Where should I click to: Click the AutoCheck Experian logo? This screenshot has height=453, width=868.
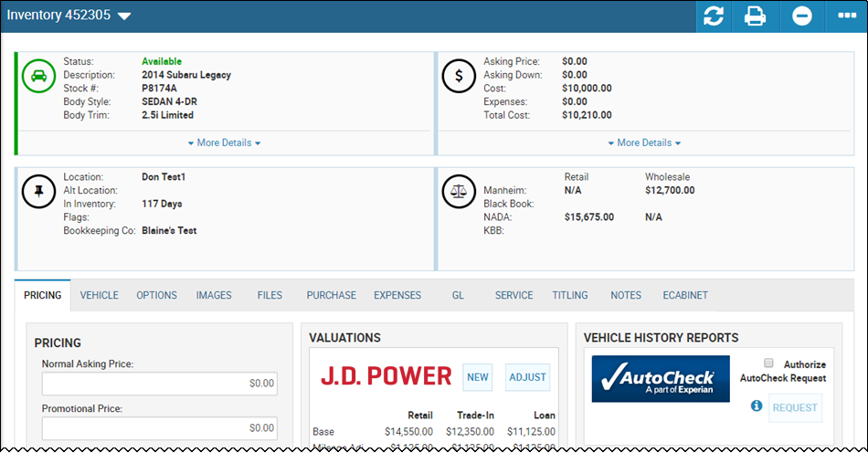coord(661,379)
